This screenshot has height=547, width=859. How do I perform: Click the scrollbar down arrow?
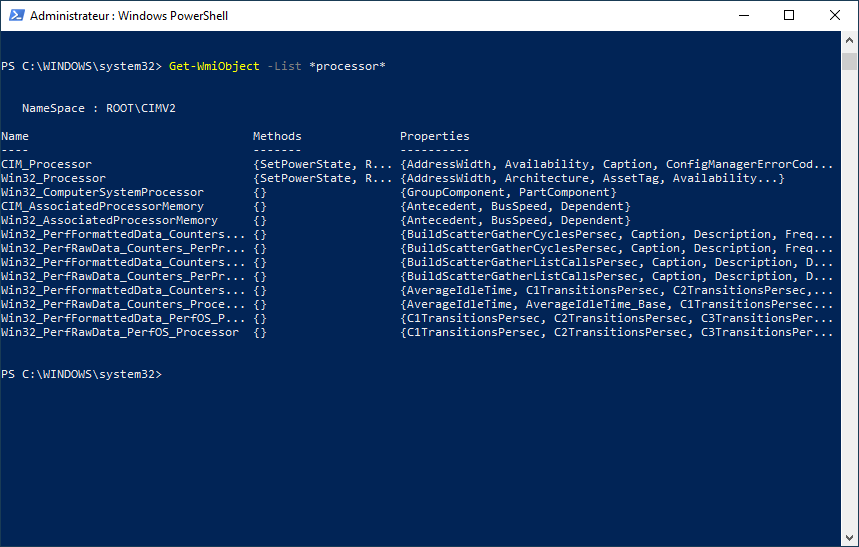point(849,538)
